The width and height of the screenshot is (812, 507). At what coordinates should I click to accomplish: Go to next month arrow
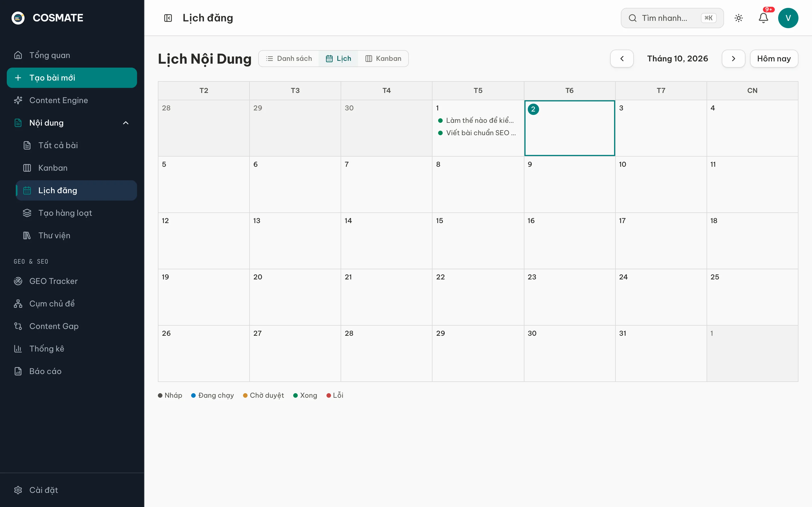[x=733, y=59]
